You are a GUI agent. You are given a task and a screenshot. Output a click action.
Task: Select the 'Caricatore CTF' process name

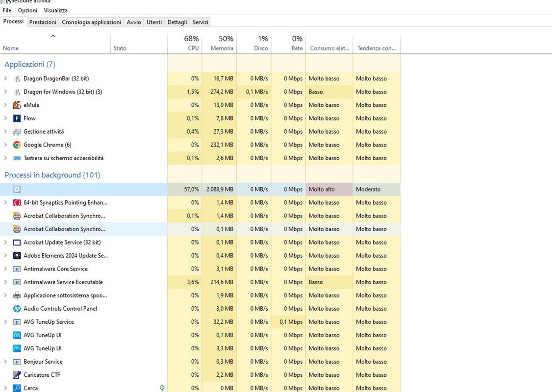(x=42, y=375)
